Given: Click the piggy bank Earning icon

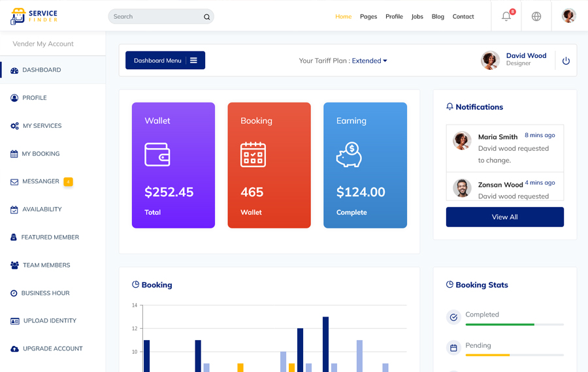Looking at the screenshot, I should (x=349, y=155).
